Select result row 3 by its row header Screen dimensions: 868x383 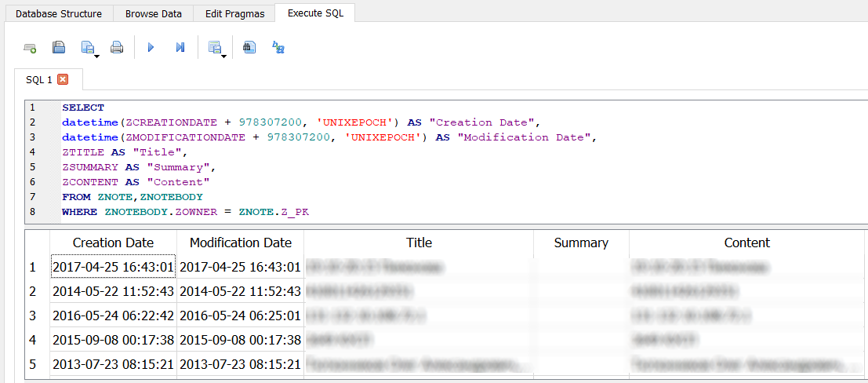(33, 316)
